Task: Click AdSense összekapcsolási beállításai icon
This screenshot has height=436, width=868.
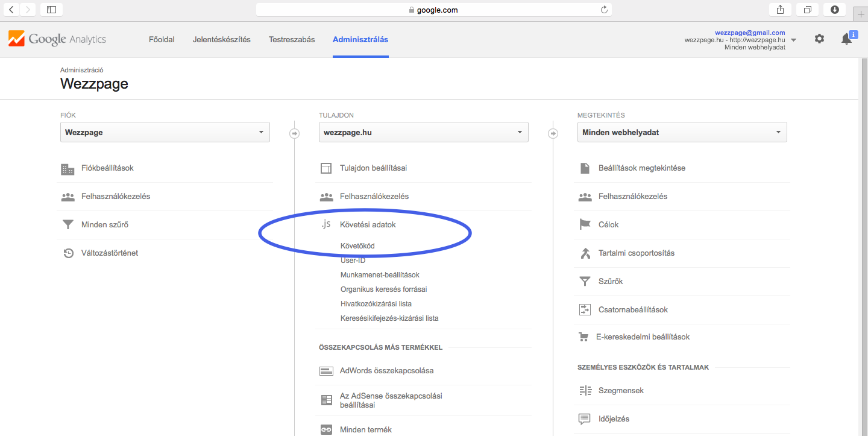Action: tap(326, 400)
